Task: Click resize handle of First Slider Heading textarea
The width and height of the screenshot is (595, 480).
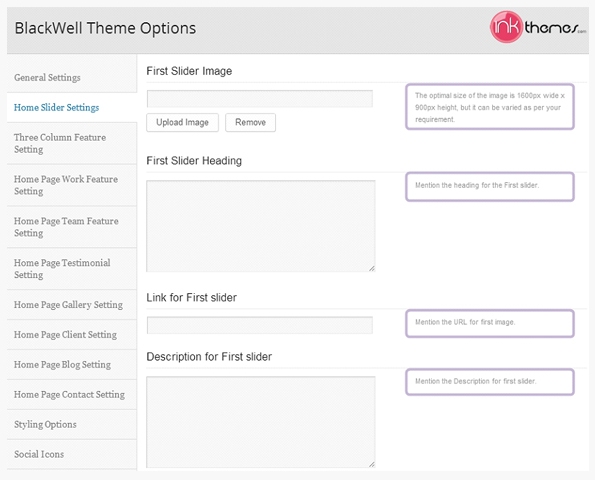Action: (372, 269)
